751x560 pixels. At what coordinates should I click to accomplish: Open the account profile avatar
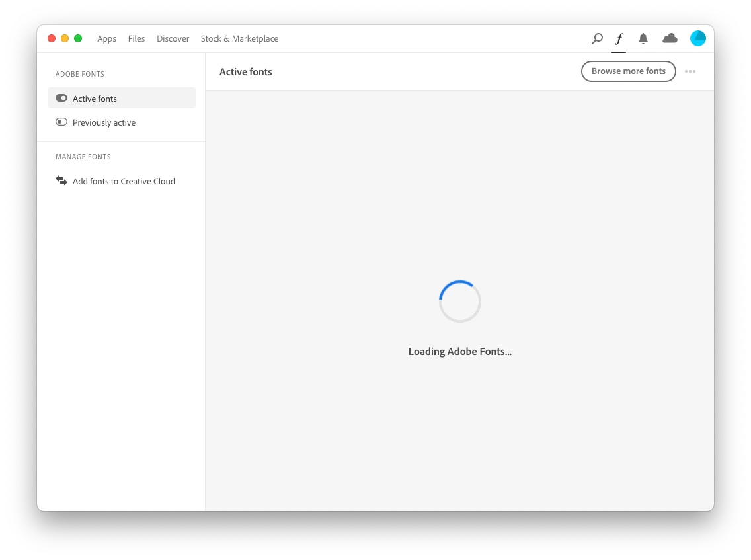(x=697, y=38)
